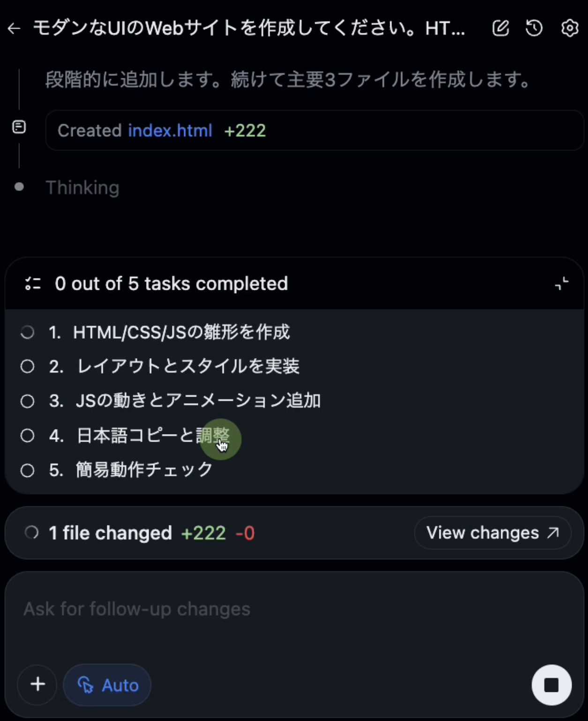The image size is (588, 721).
Task: Collapse the tasks panel
Action: pyautogui.click(x=562, y=283)
